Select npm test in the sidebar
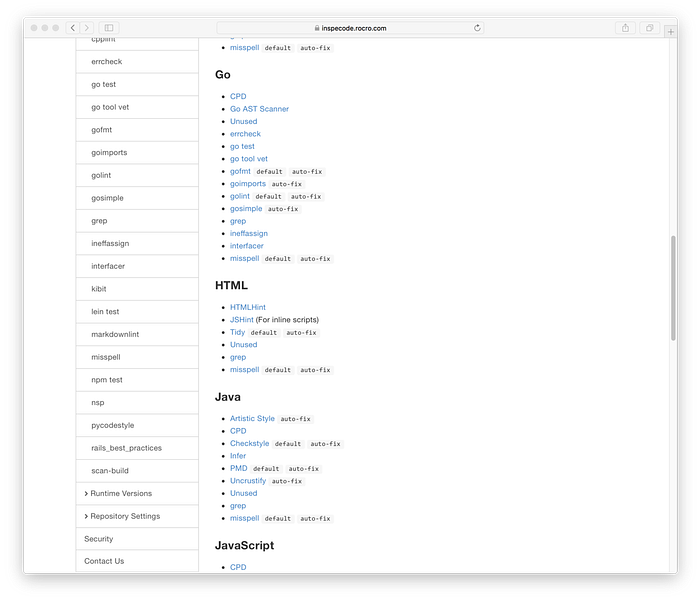699x600 pixels. [x=137, y=380]
